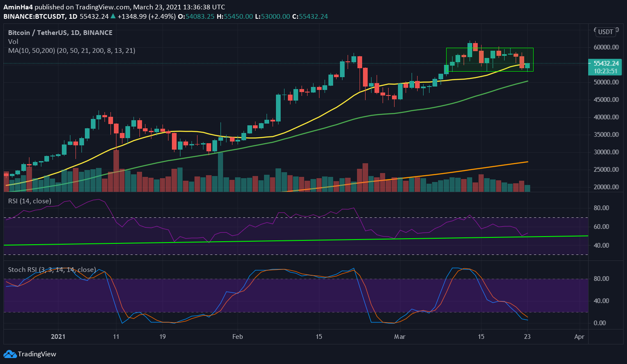The height and width of the screenshot is (364, 627).
Task: Click the 25000.00 price axis label
Action: [606, 170]
